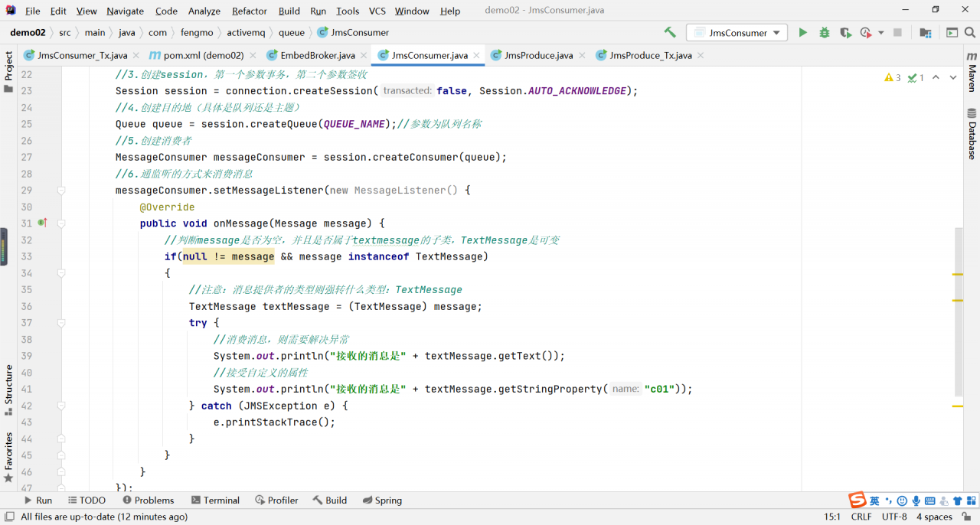Screen dimensions: 980x525
Task: Open the Project tool window
Action: pos(8,71)
